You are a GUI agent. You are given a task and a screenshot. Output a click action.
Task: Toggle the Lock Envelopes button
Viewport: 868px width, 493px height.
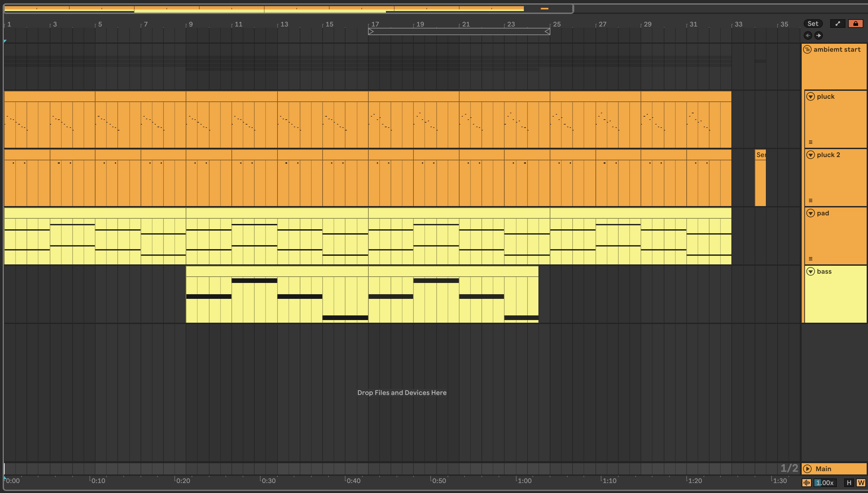[x=855, y=24]
